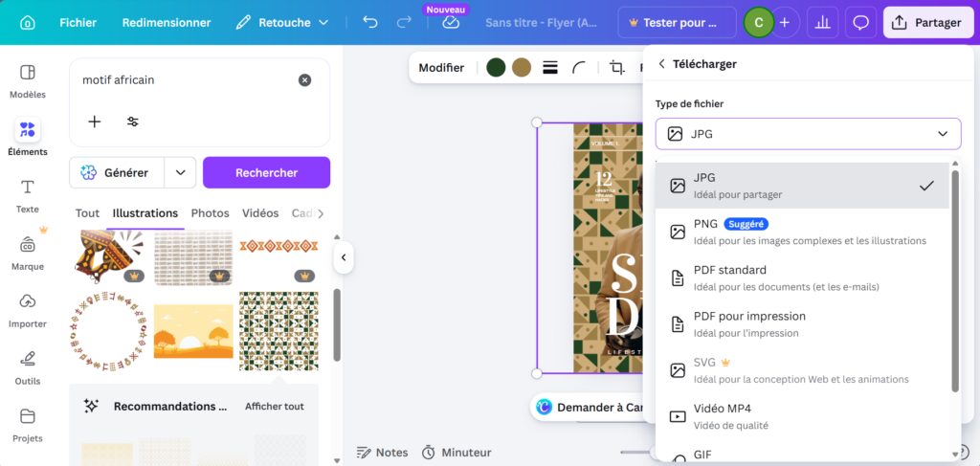
Task: Choose Vidéo MP4 file type option
Action: 803,416
